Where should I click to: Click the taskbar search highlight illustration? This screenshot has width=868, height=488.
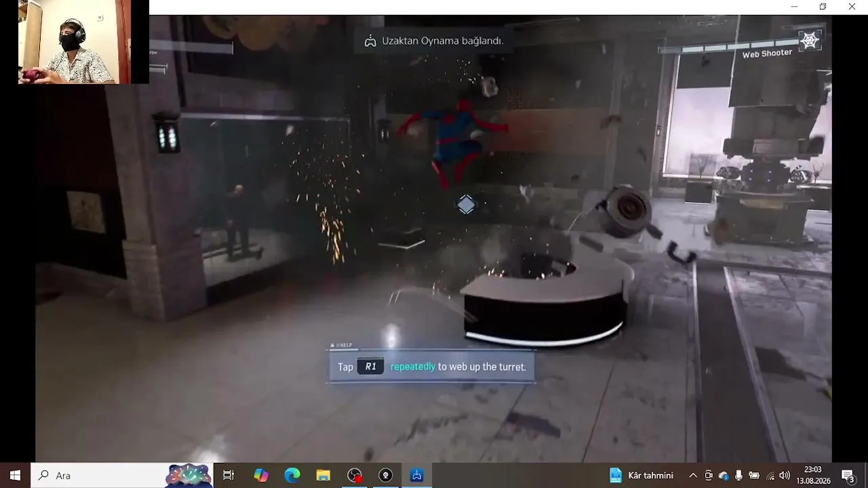tap(189, 475)
